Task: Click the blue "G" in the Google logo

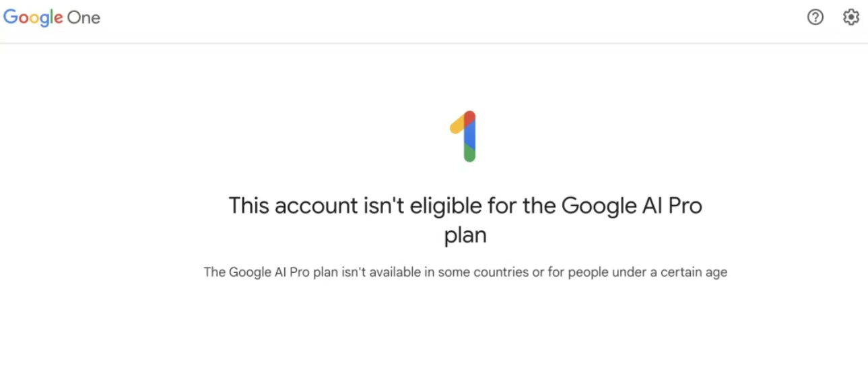Action: coord(11,18)
